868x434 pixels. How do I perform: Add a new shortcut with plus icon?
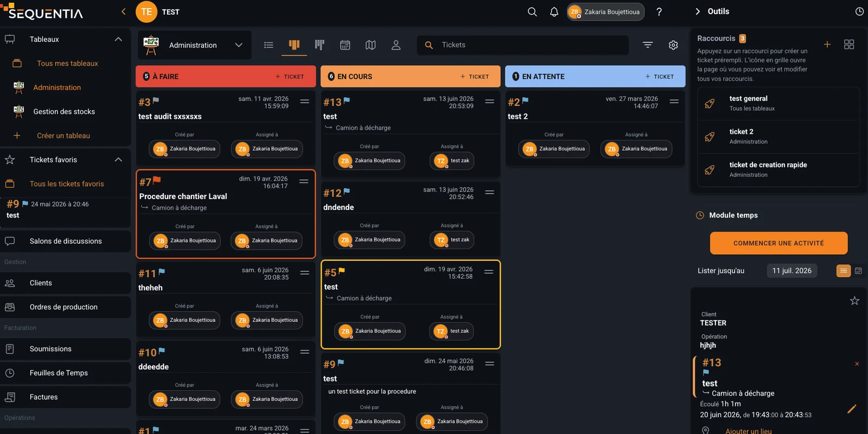827,44
